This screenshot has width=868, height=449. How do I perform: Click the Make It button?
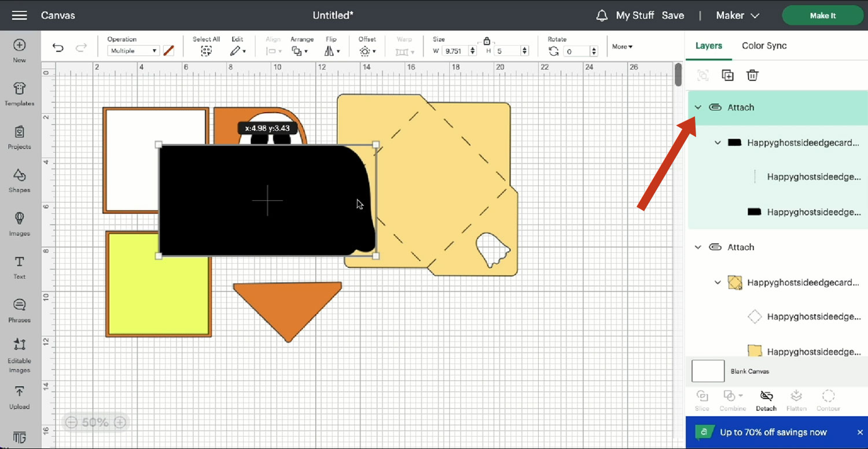tap(822, 16)
